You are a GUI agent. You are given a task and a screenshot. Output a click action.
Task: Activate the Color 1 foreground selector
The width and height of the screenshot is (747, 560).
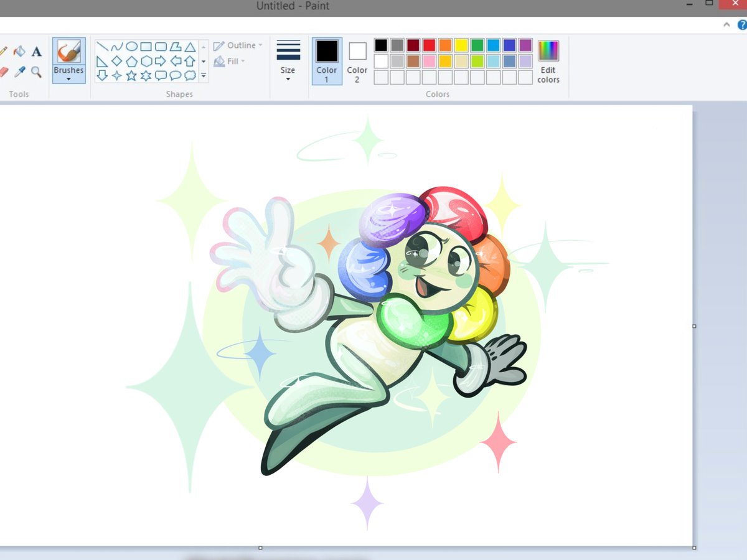point(327,61)
